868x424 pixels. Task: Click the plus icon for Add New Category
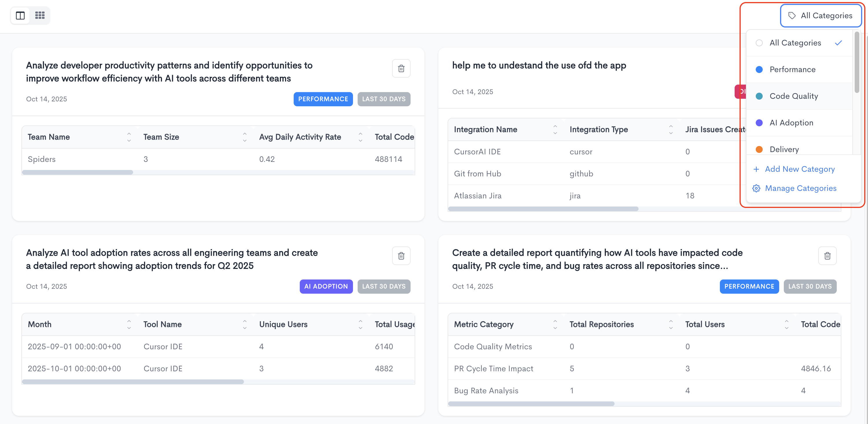click(756, 169)
